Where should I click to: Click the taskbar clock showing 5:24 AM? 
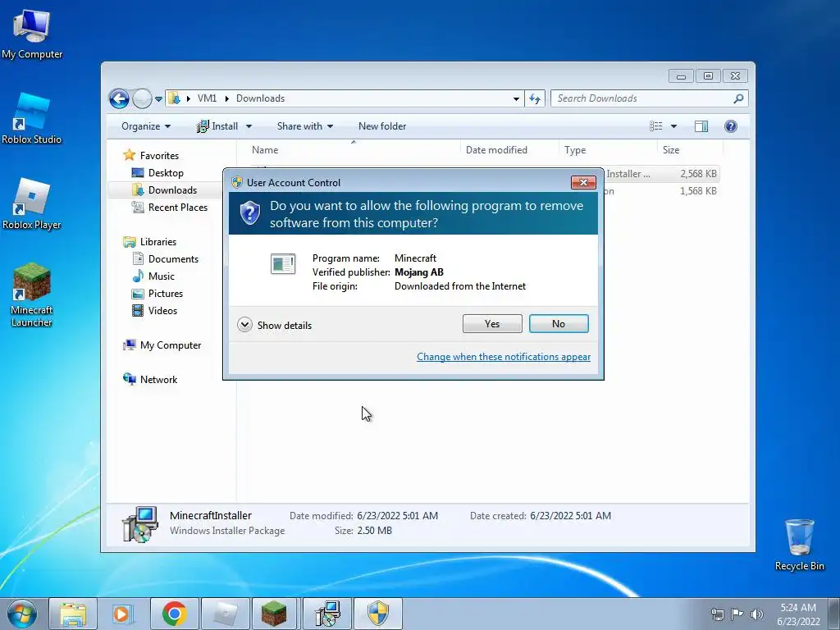798,614
